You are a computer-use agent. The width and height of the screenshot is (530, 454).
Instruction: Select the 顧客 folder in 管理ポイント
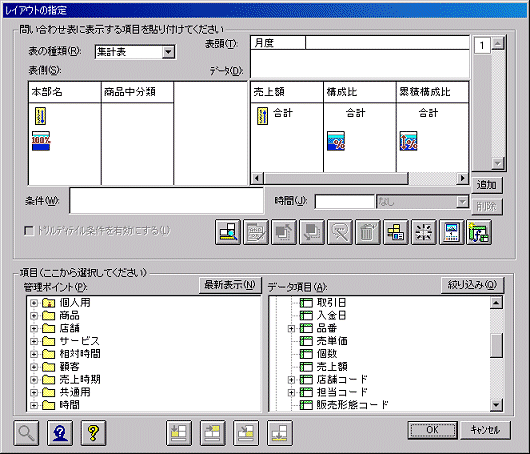pos(69,366)
